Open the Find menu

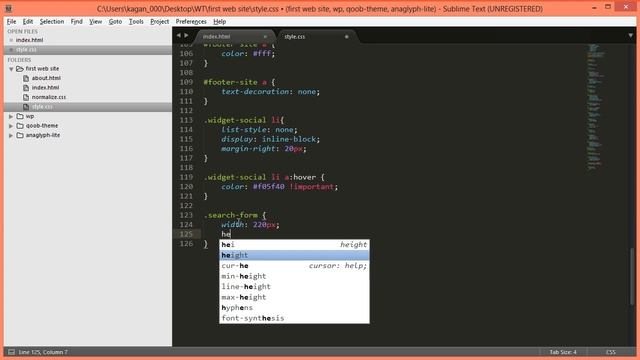pos(76,22)
